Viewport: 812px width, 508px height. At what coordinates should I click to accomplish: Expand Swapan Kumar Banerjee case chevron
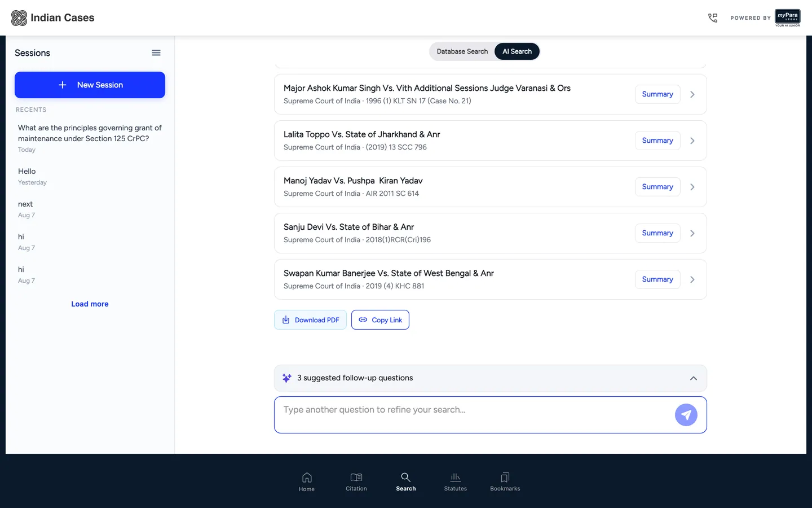[692, 279]
